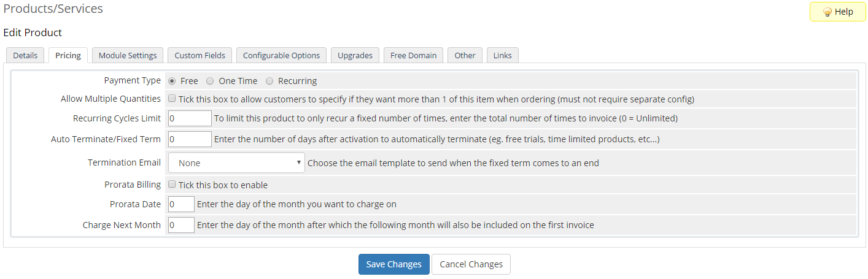Select the Other tab
This screenshot has height=279, width=868.
(465, 55)
